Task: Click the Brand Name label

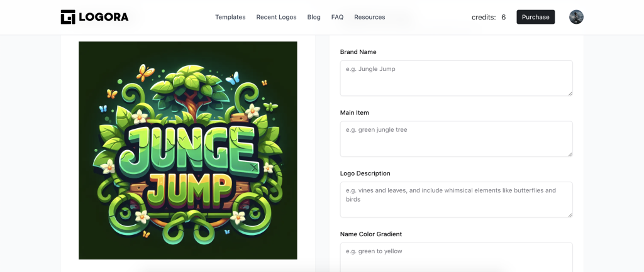Action: point(358,52)
